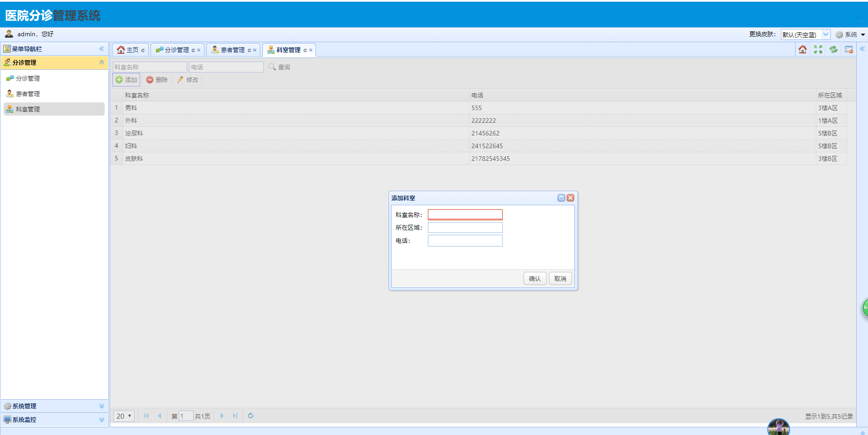Click the page number input field

pos(186,416)
